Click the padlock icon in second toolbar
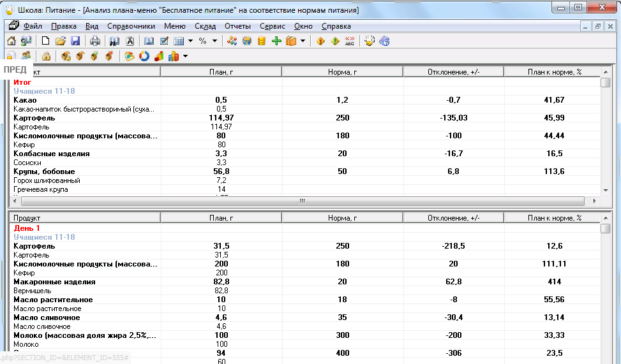The image size is (621, 364). pos(46,56)
